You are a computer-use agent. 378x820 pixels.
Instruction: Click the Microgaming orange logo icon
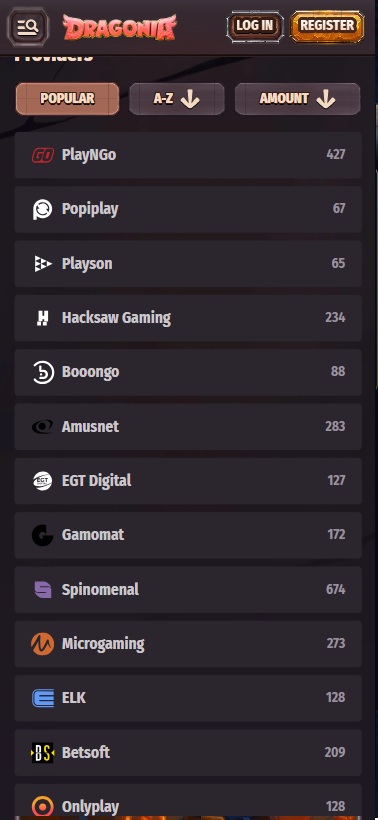[42, 644]
